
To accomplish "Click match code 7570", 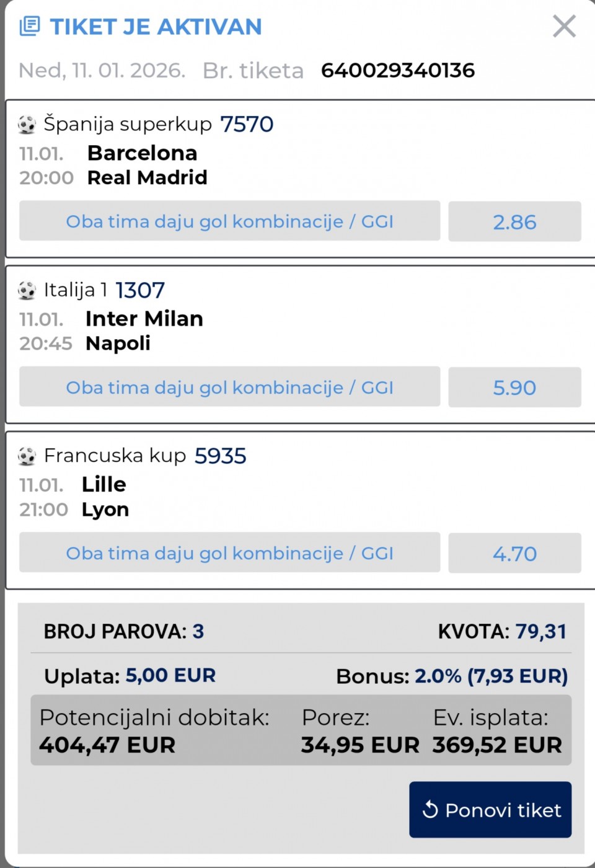I will (247, 125).
